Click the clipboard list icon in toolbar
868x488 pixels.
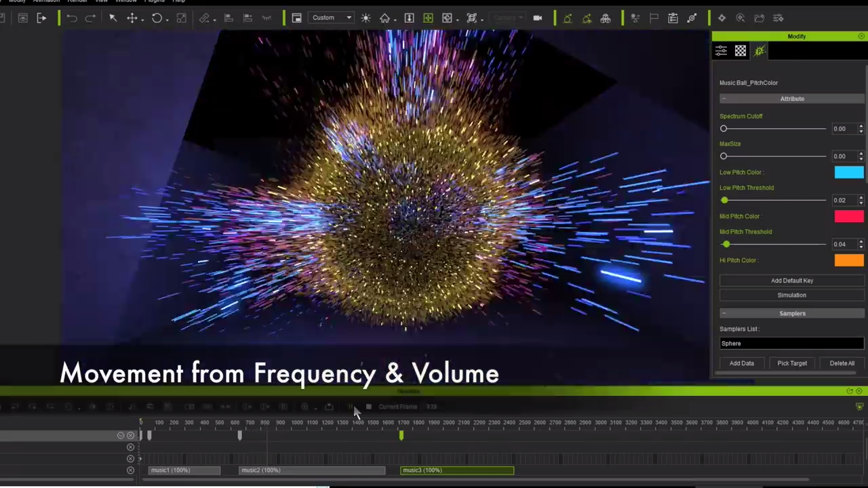click(673, 18)
